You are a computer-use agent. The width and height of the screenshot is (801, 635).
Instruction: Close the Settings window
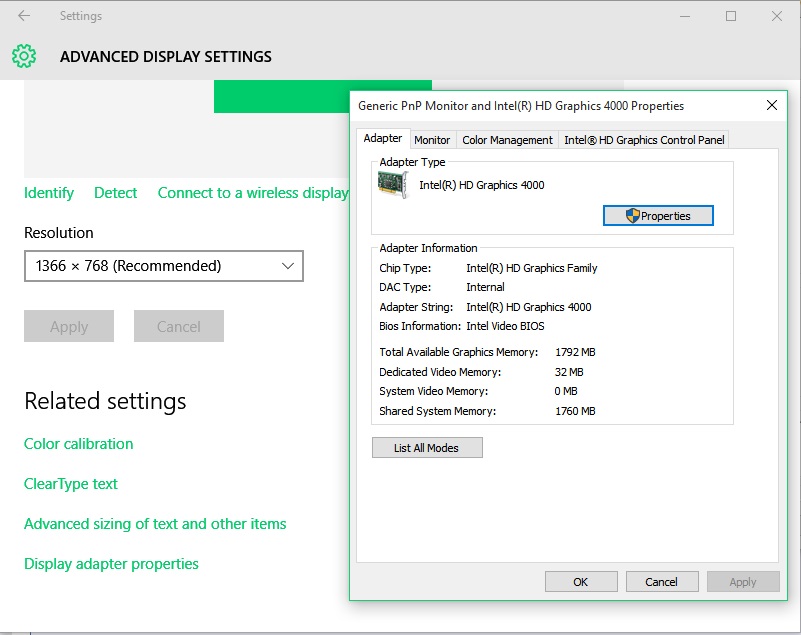[776, 16]
